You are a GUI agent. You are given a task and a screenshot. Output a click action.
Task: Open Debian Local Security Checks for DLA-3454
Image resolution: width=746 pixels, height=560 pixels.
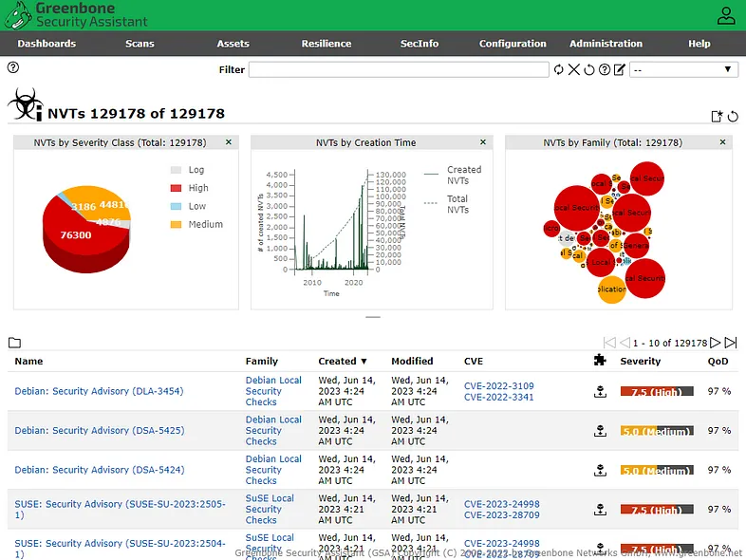pyautogui.click(x=273, y=391)
